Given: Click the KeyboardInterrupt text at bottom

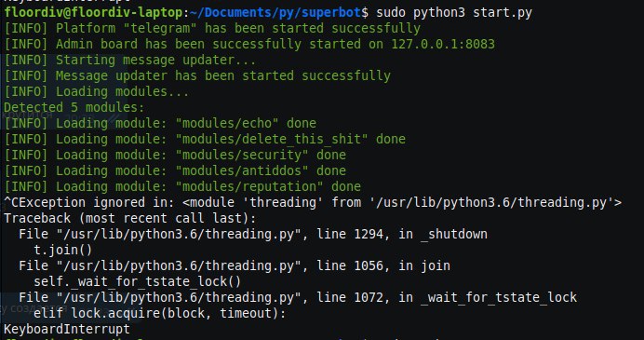Looking at the screenshot, I should (x=67, y=329).
